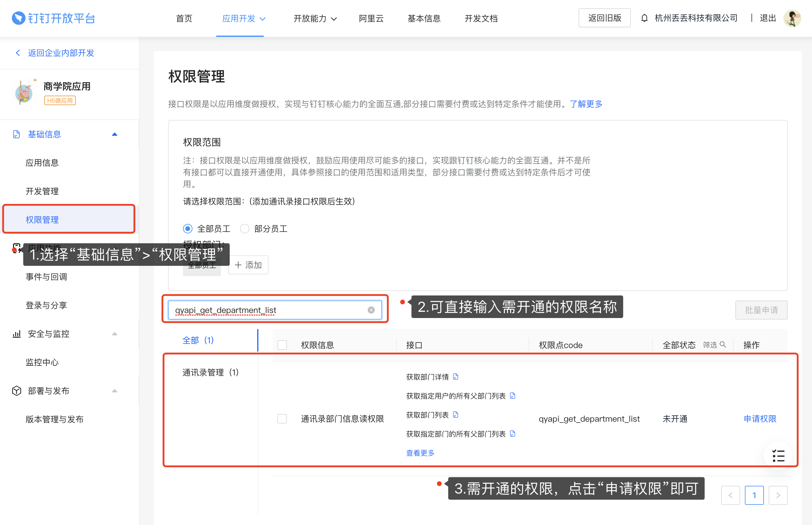Open 监控中心 in sidebar
Screen dimensions: 812x525
tap(42, 362)
